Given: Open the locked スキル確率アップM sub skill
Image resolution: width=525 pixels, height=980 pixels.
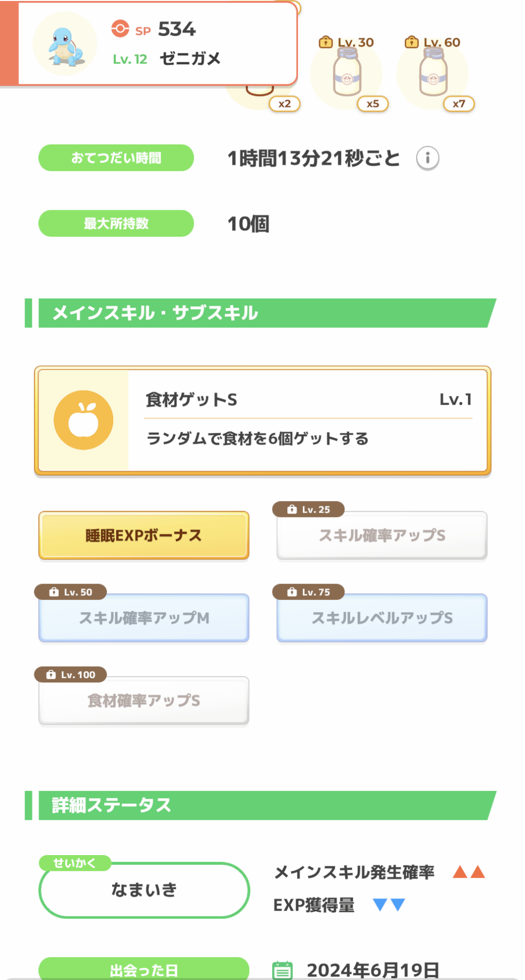Looking at the screenshot, I should click(144, 618).
